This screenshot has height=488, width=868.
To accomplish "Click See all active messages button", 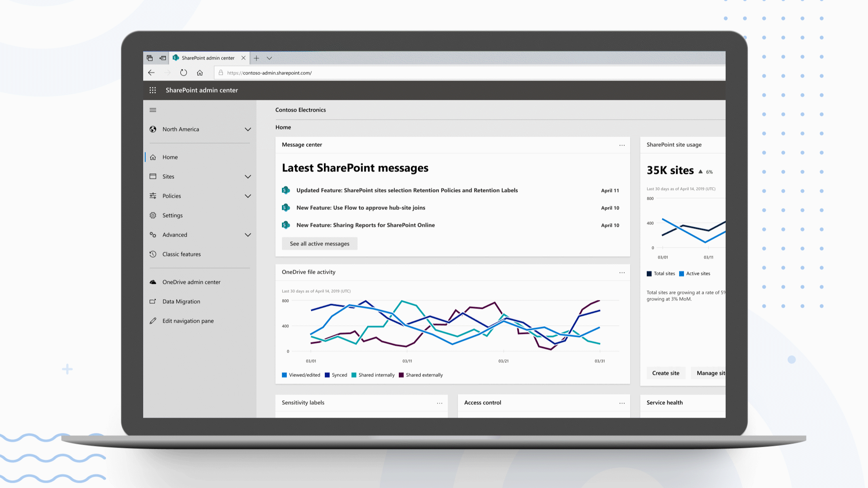I will (320, 243).
